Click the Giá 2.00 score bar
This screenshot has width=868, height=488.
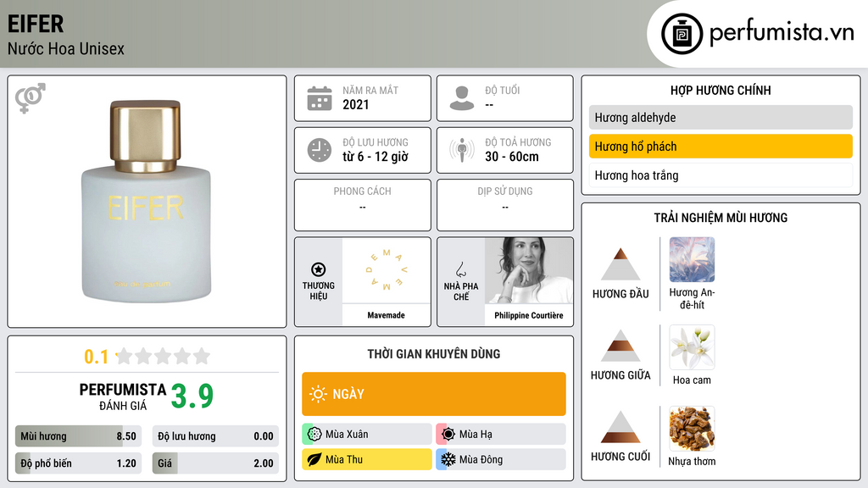click(215, 463)
